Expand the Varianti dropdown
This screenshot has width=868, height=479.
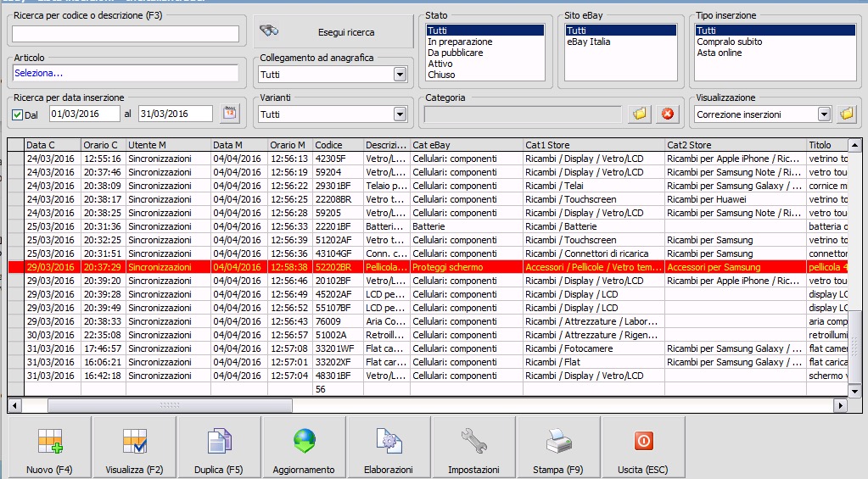pos(400,114)
